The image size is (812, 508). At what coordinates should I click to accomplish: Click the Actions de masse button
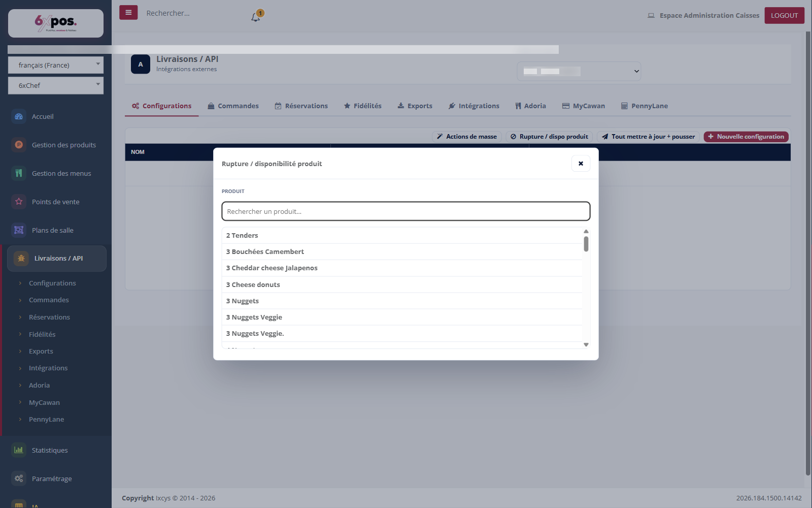467,137
